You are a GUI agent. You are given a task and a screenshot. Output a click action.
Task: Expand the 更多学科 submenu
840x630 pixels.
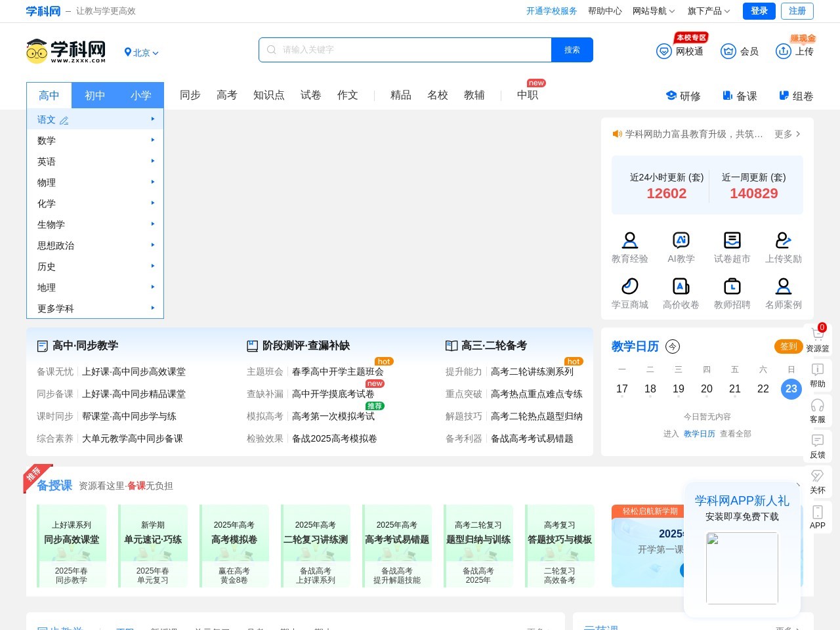[153, 308]
